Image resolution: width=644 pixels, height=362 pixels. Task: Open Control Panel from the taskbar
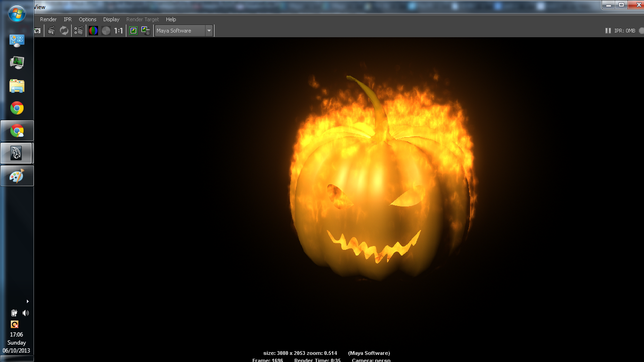[x=17, y=41]
